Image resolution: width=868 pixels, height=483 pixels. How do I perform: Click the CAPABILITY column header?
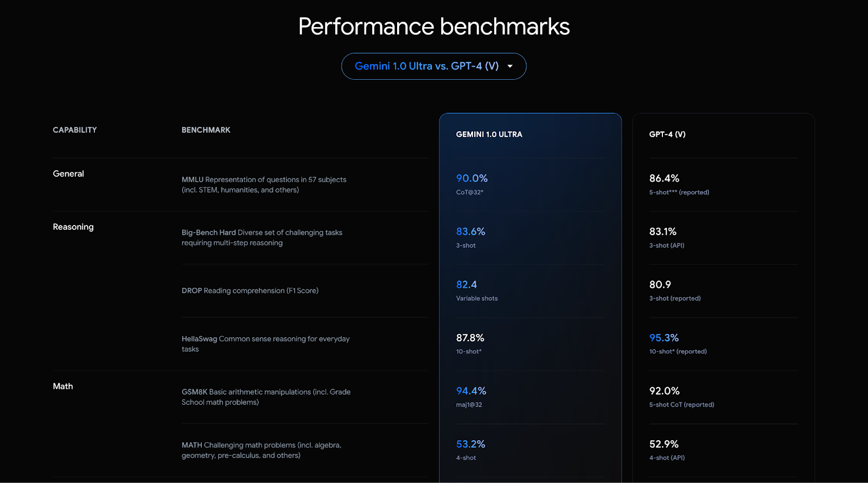point(75,130)
